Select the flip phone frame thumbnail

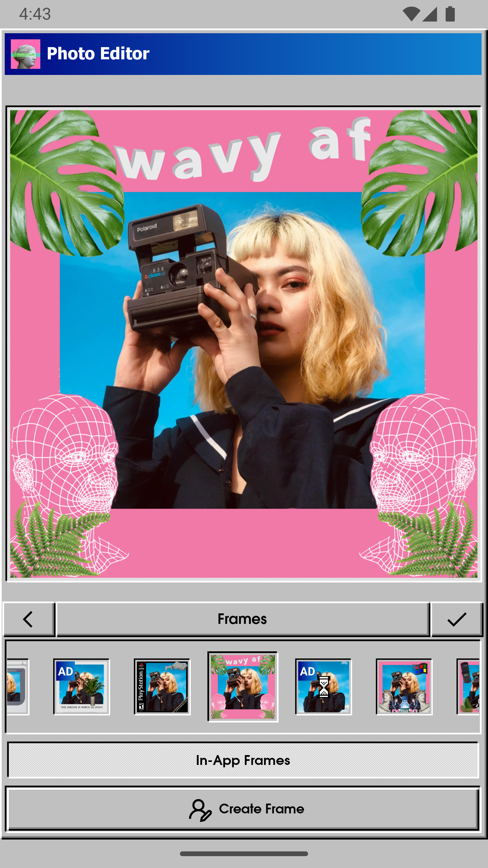tap(469, 687)
